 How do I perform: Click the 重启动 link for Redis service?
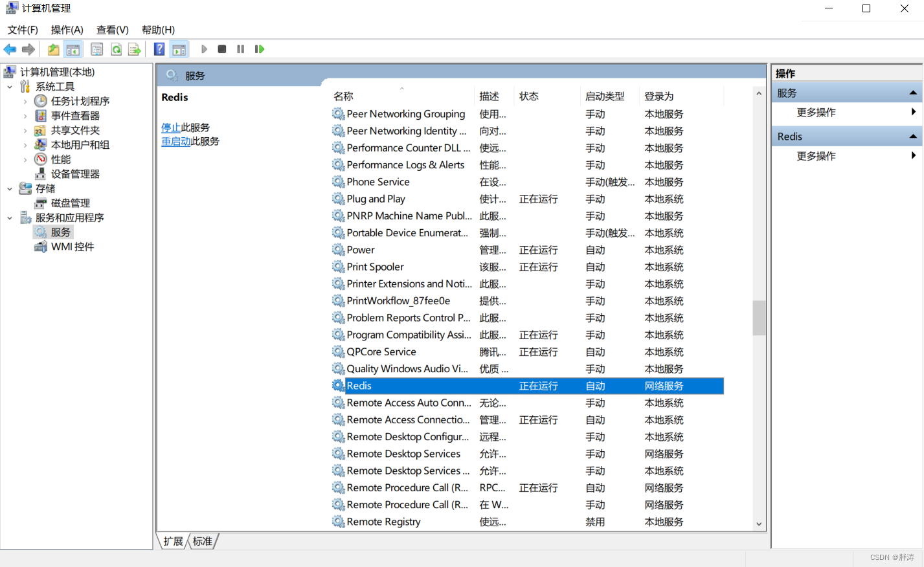(176, 141)
